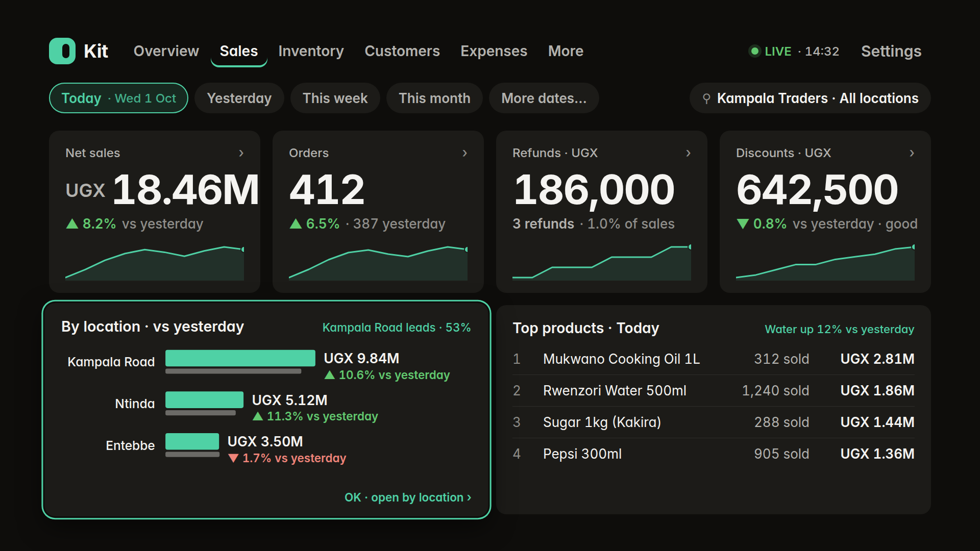The image size is (980, 551).
Task: Click the 3 refunds text
Action: point(544,224)
